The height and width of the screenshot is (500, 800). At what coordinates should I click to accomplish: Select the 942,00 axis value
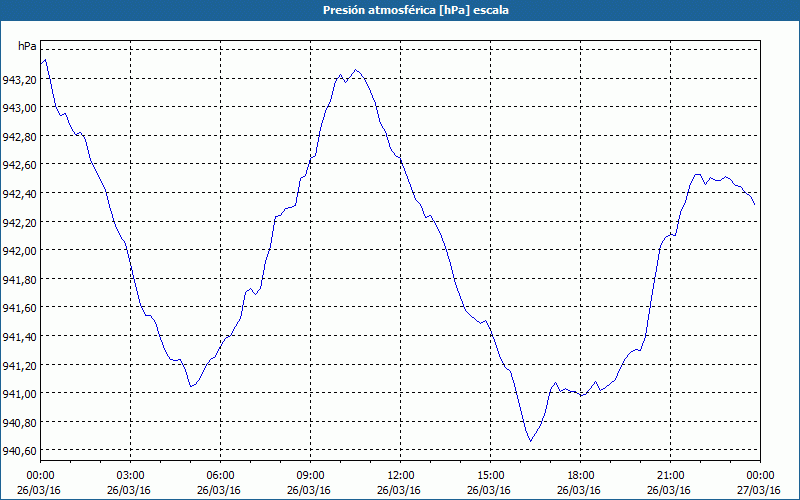point(19,251)
